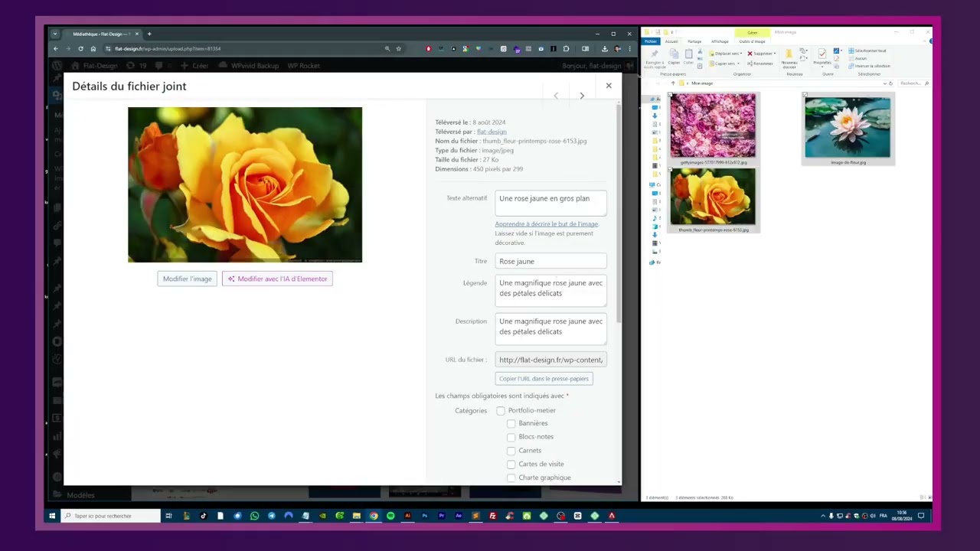Open Chrome tab search dropdown
Image resolution: width=980 pixels, height=551 pixels.
click(55, 34)
